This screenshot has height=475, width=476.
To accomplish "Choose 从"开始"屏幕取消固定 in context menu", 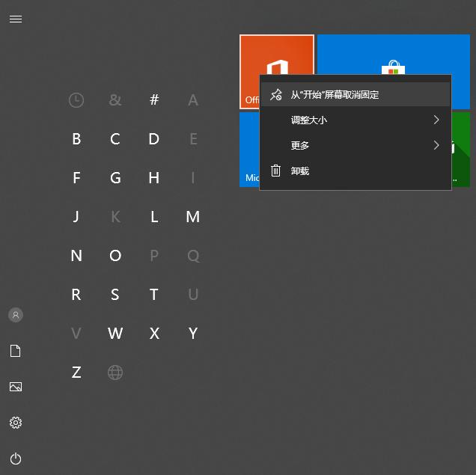I will click(x=335, y=95).
